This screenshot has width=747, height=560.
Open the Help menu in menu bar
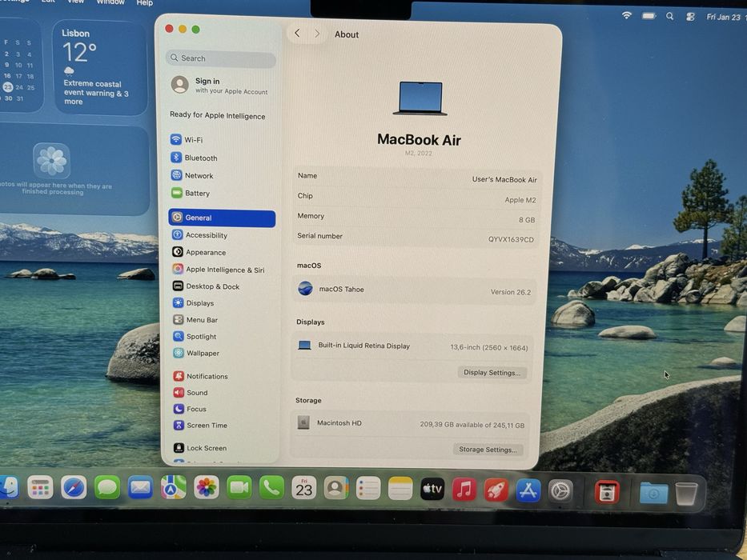pos(145,3)
